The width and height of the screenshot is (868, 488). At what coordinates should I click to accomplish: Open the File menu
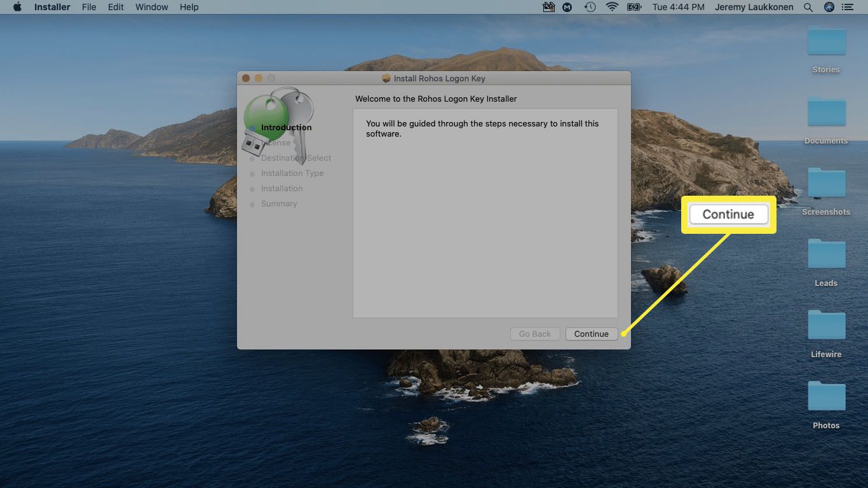[x=89, y=7]
